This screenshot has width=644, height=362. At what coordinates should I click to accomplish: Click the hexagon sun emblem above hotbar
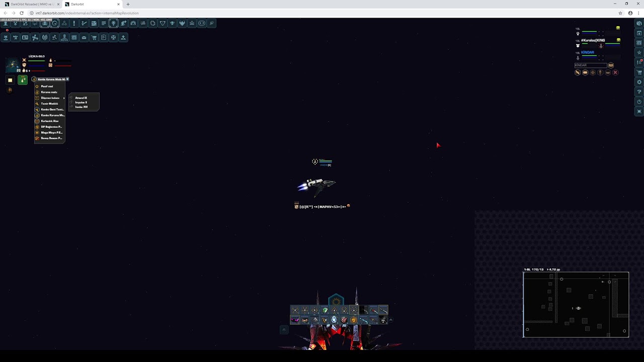(x=336, y=301)
